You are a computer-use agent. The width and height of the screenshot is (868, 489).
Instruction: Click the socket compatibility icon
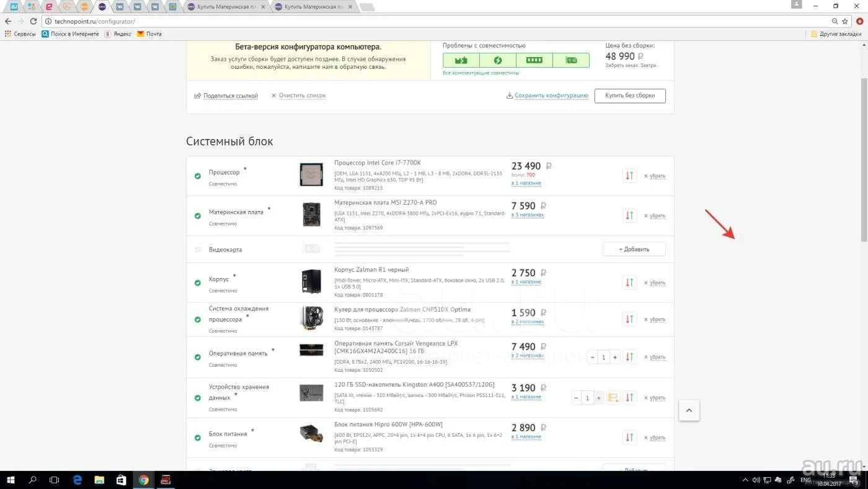(x=461, y=60)
